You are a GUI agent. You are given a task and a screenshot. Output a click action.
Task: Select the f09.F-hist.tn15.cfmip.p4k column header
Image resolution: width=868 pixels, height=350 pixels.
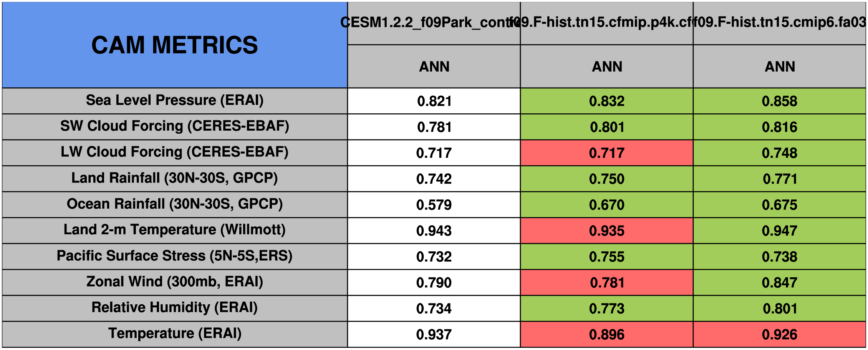click(x=606, y=23)
